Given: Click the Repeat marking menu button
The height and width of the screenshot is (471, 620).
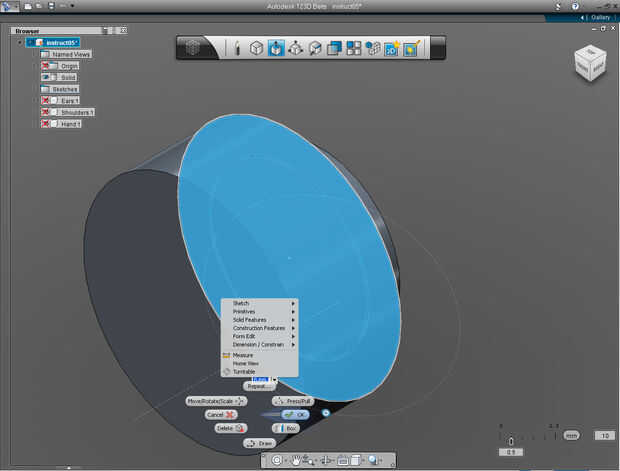Looking at the screenshot, I should click(259, 387).
